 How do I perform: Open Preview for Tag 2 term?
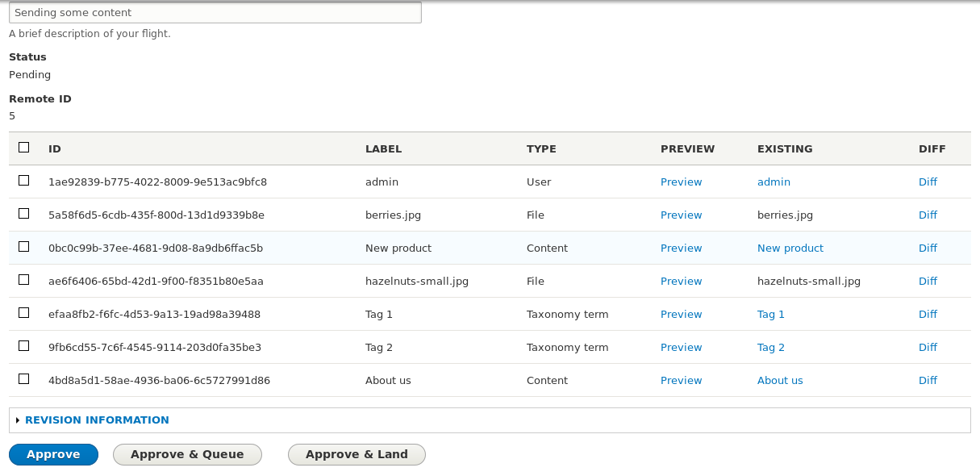[x=682, y=348]
